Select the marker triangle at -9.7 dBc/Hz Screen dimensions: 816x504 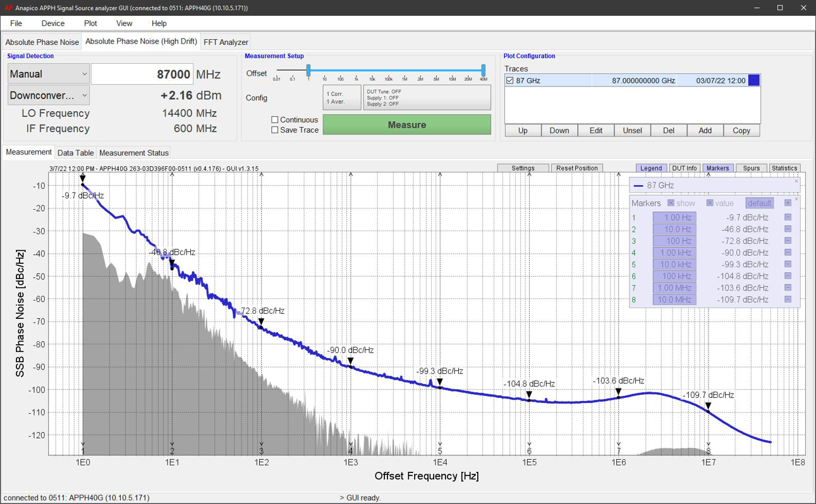click(x=83, y=180)
